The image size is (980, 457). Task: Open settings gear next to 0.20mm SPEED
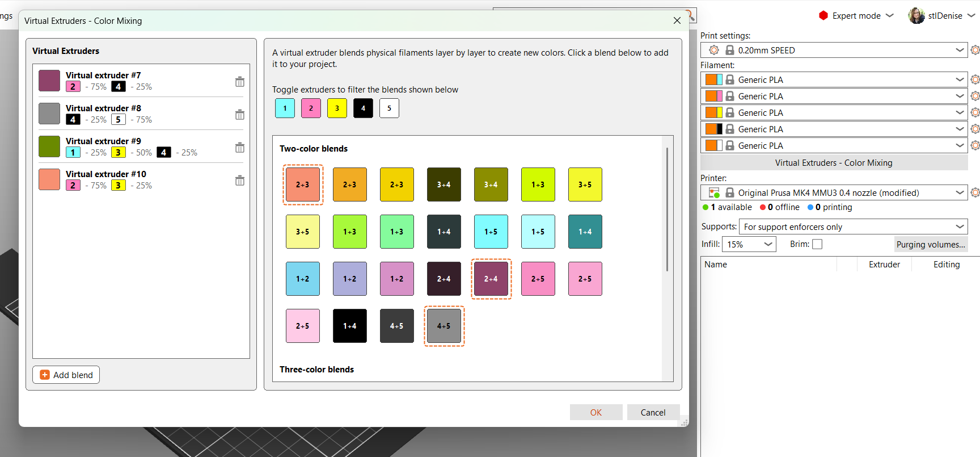(x=975, y=50)
